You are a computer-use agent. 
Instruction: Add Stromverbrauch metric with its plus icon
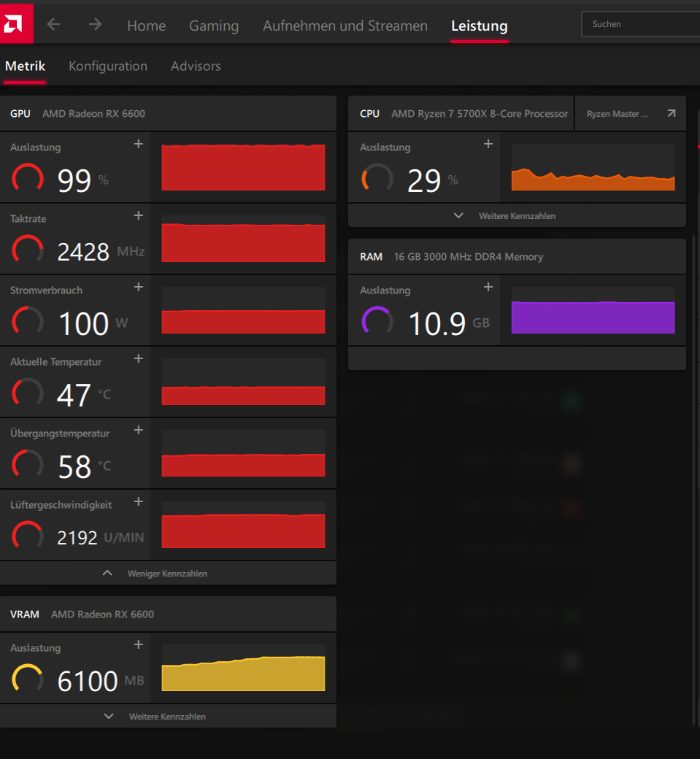tap(138, 287)
